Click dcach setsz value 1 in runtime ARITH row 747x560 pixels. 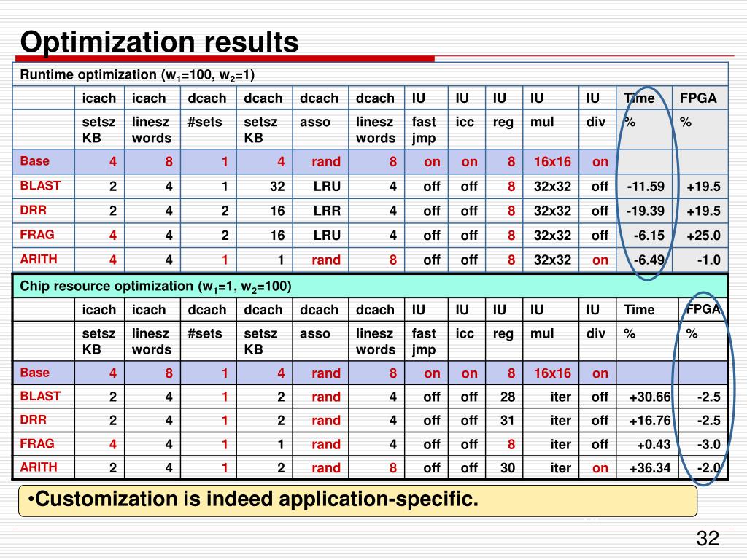281,260
